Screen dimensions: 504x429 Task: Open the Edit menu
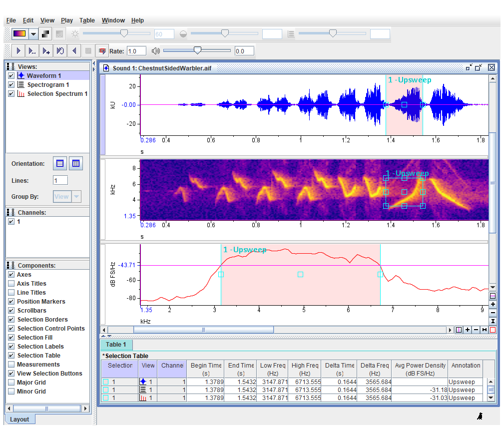point(28,20)
